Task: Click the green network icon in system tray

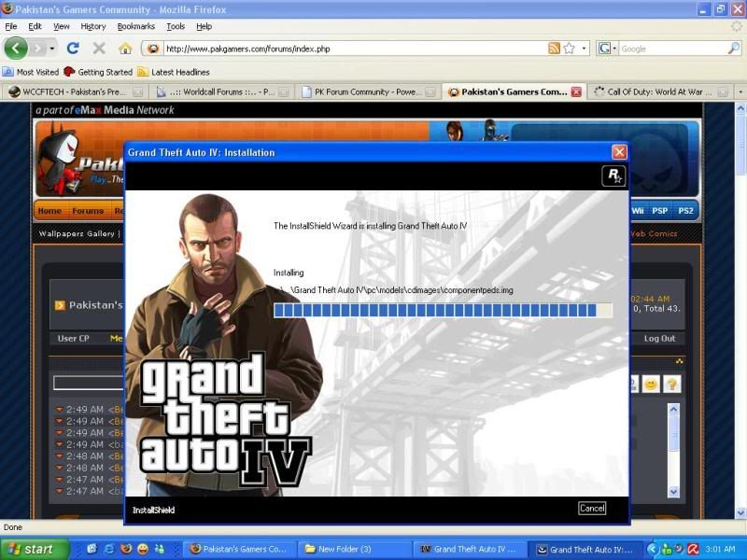Action: click(667, 549)
